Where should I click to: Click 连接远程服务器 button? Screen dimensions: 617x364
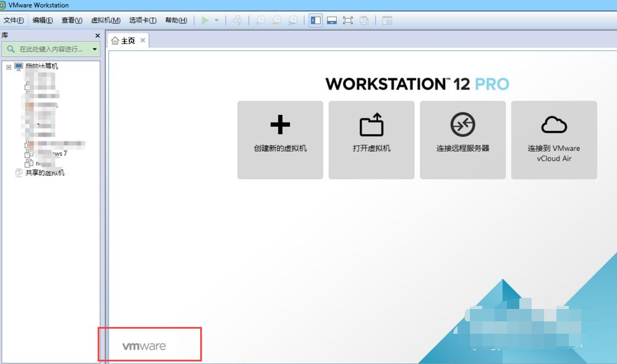[x=462, y=139]
